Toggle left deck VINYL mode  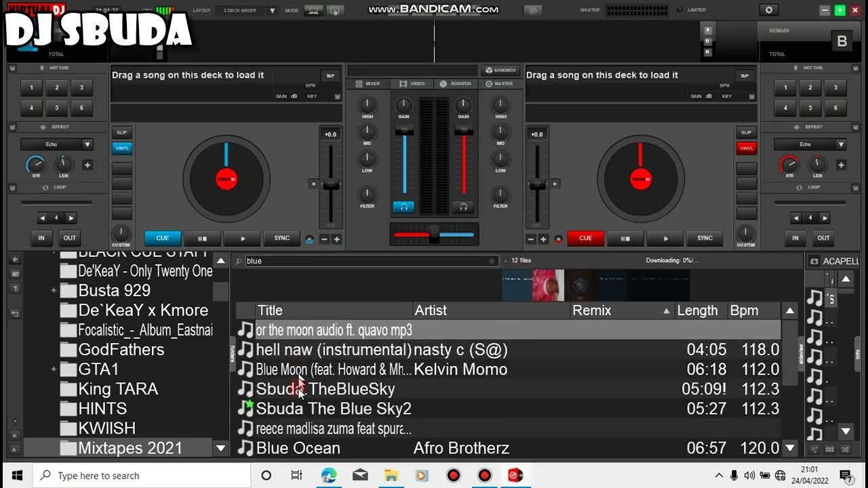(122, 148)
